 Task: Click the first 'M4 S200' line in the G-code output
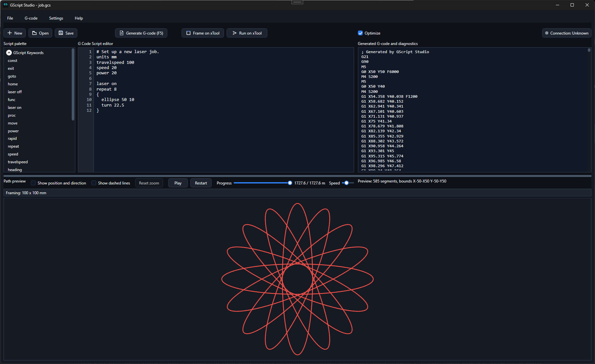[369, 77]
